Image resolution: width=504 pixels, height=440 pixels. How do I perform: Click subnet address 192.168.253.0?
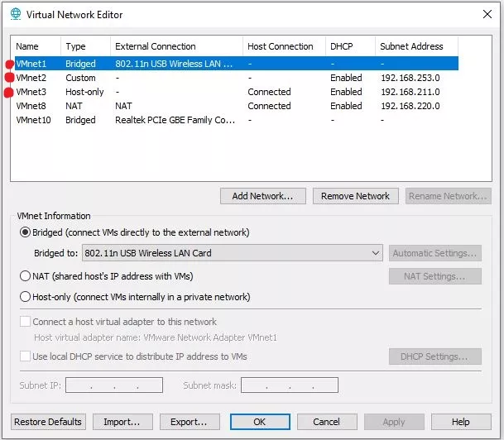[x=410, y=78]
